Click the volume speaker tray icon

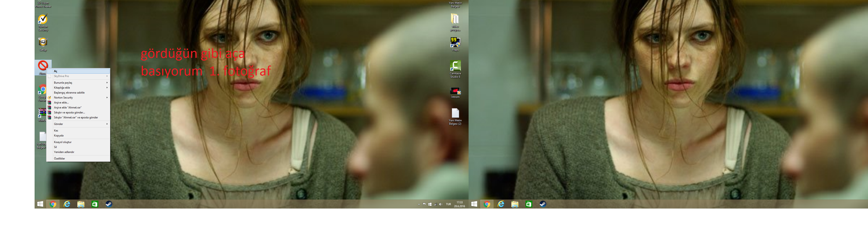coord(440,204)
